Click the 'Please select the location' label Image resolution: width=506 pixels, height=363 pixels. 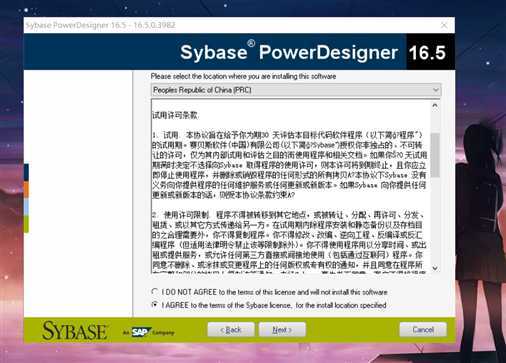(x=243, y=76)
